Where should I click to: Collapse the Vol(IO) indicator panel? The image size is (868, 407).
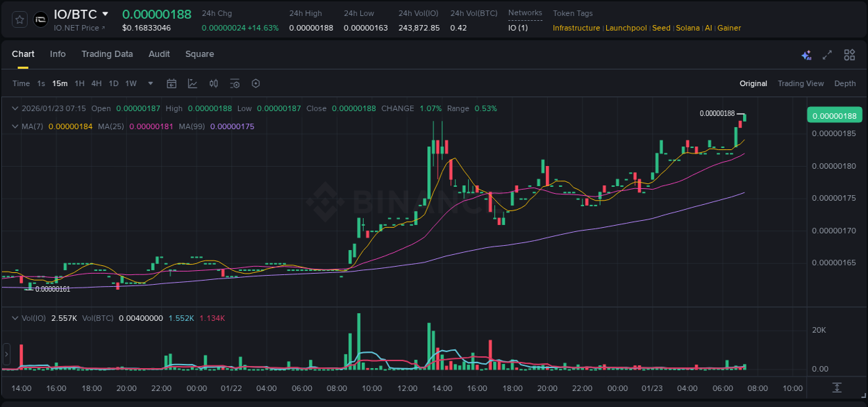click(15, 317)
